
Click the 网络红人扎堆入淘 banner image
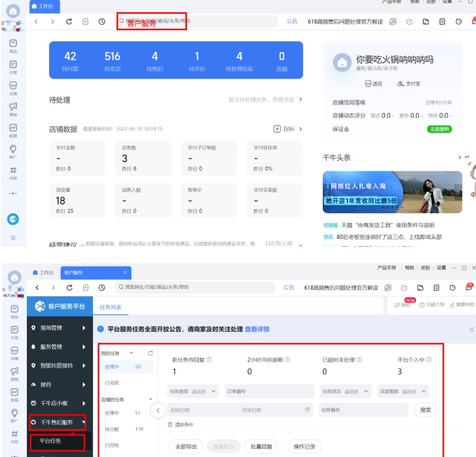(392, 192)
